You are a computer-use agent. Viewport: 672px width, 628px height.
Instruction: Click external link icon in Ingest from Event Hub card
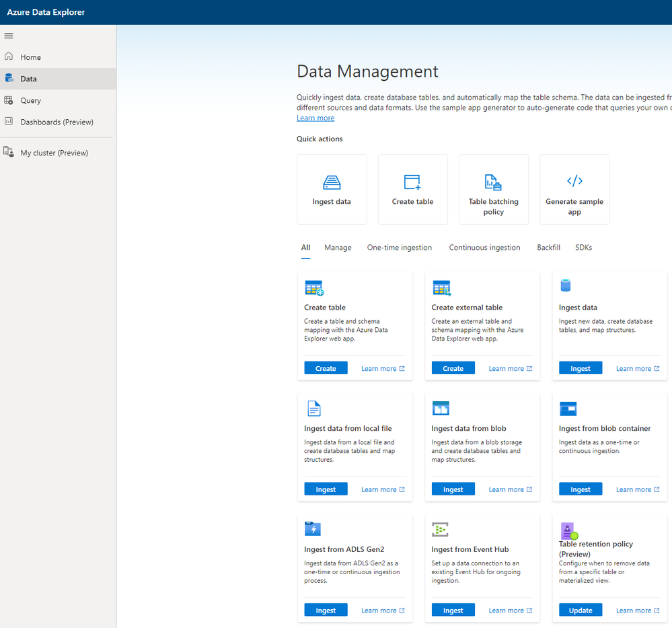529,610
